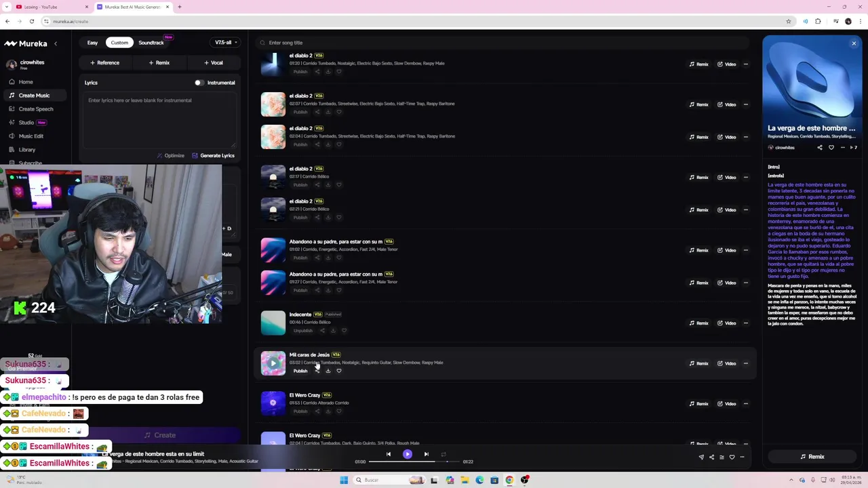Open more options for the 01:53 El Wero Crazy
Image resolution: width=868 pixels, height=488 pixels.
point(745,404)
